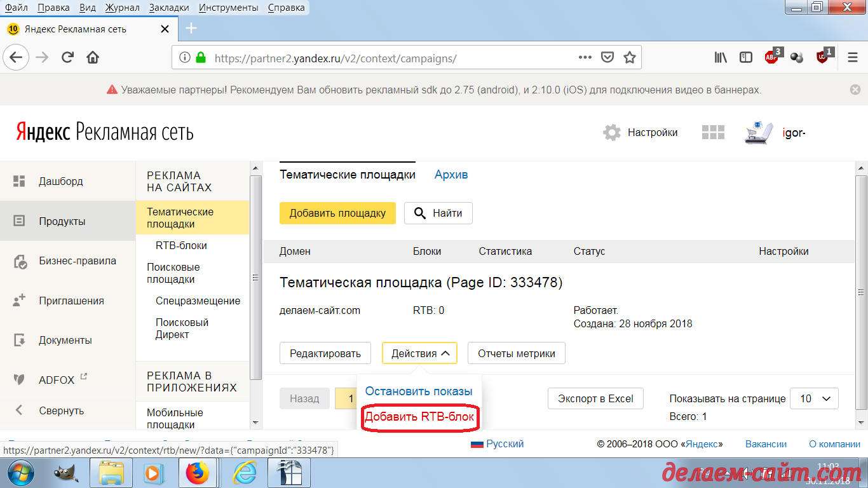Switch to the Тематические площадки tab

tap(348, 175)
